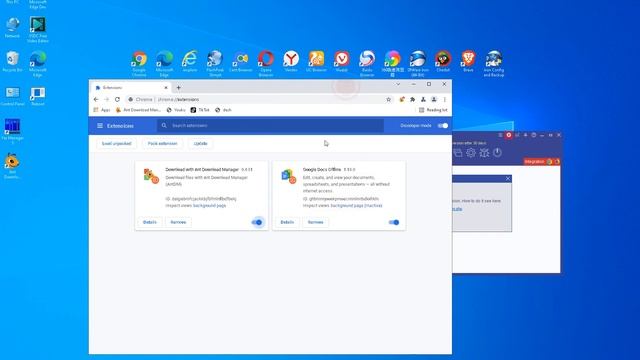Click the extension icon left of the profile avatar
The image size is (640, 360).
point(423,100)
